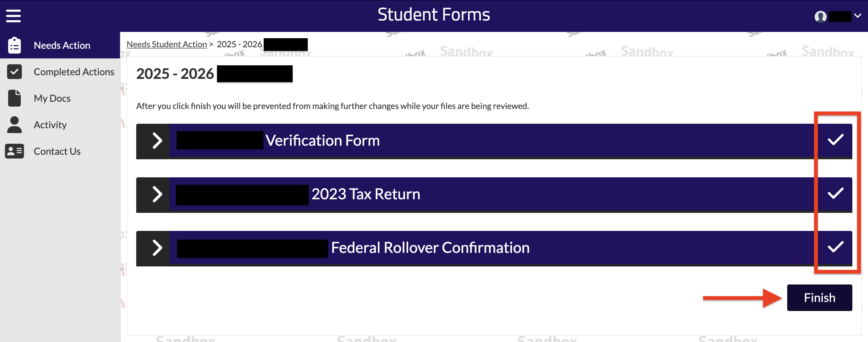
Task: Select the Activity person icon
Action: 14,125
